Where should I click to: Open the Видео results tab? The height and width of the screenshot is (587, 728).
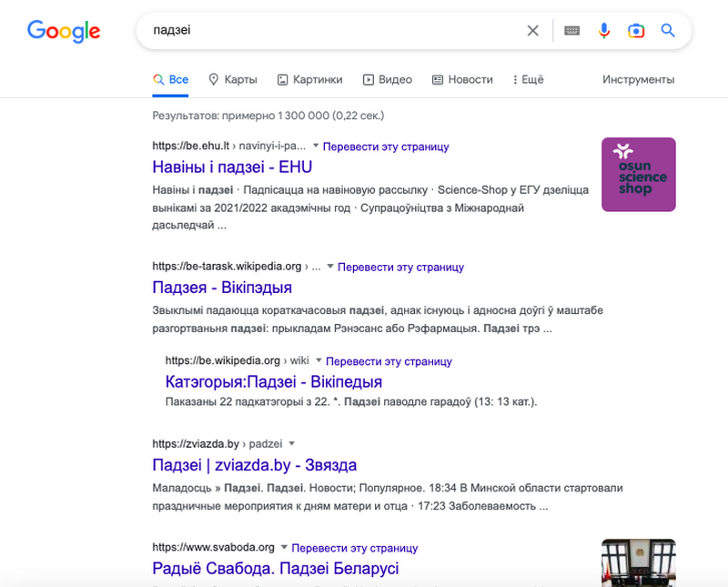point(388,80)
